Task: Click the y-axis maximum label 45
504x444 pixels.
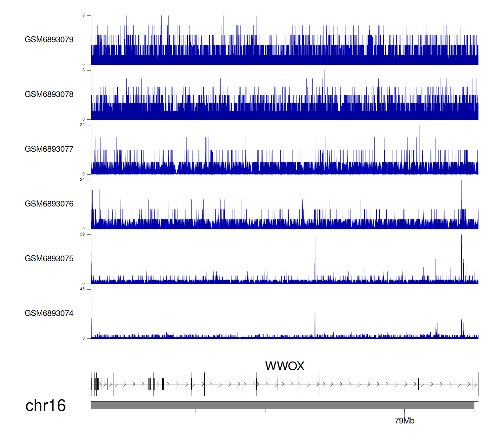Action: [82, 289]
